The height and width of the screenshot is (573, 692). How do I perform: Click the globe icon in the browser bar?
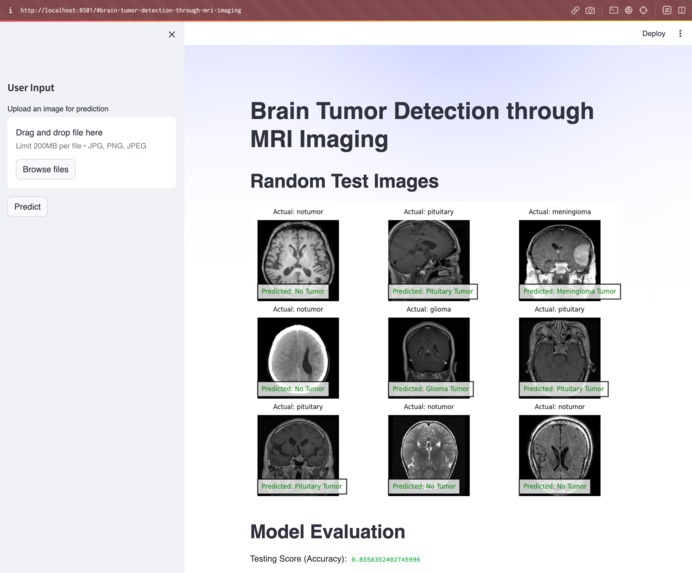(628, 10)
